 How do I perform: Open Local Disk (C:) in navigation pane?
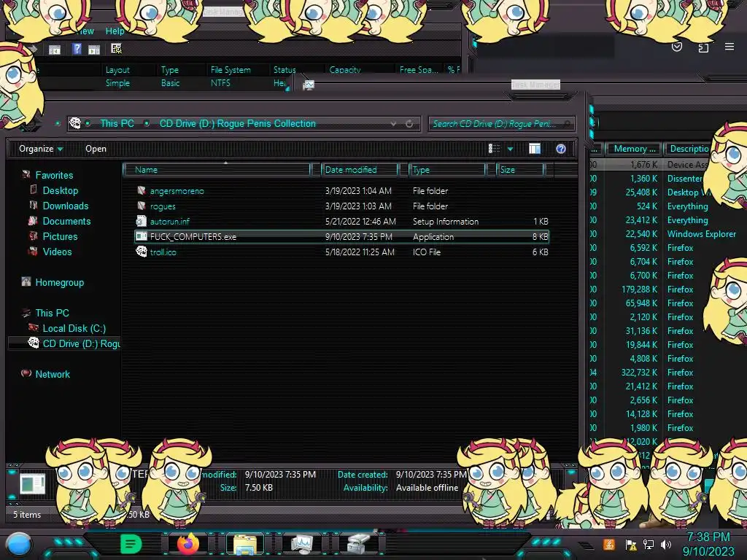pyautogui.click(x=74, y=328)
